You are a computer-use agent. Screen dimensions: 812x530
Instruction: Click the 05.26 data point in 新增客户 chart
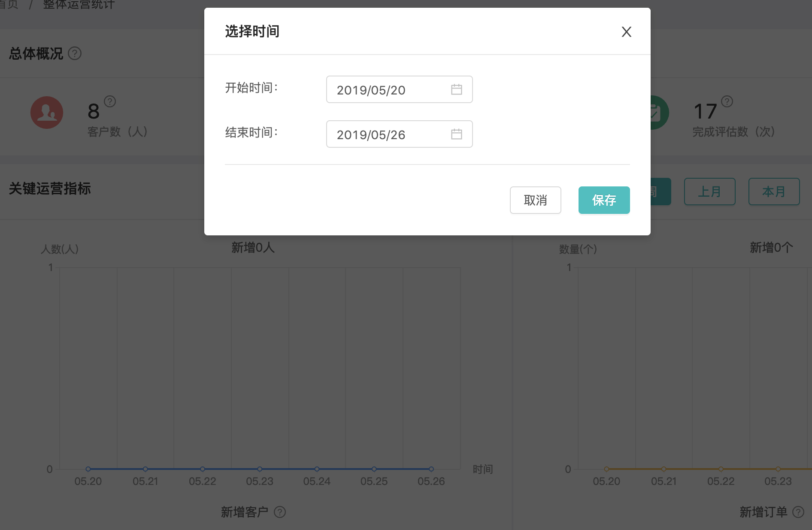coord(431,469)
